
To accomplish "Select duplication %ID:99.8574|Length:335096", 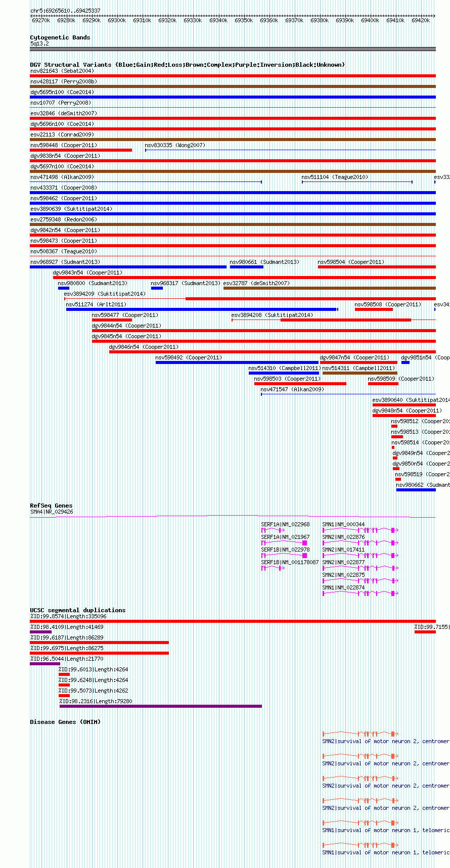I will coord(233,621).
